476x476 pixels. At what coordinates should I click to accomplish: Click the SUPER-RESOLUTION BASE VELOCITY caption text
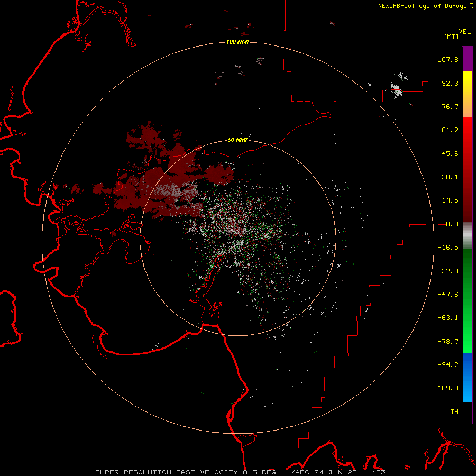(167, 472)
